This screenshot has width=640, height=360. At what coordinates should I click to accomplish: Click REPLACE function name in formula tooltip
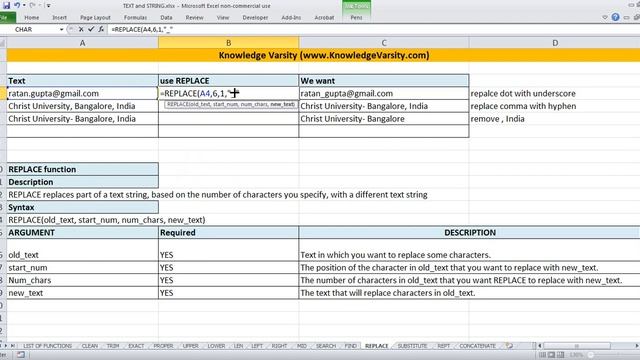click(177, 104)
